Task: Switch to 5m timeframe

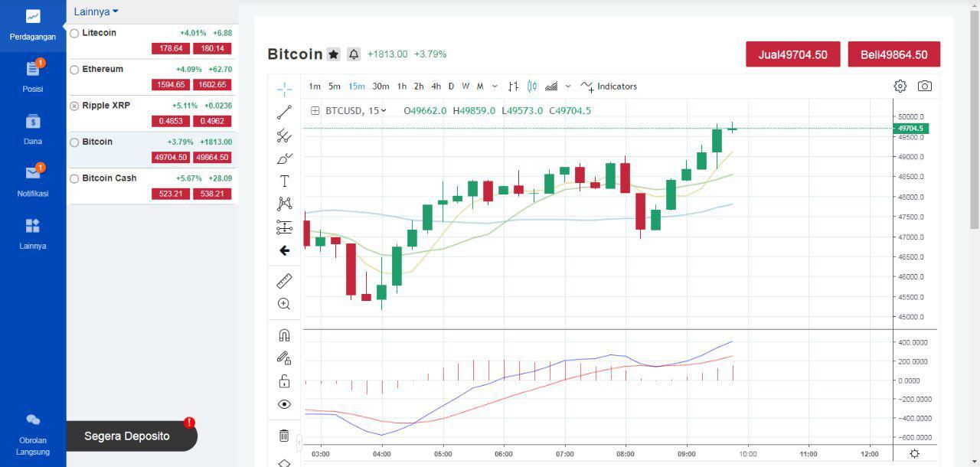Action: click(x=335, y=87)
